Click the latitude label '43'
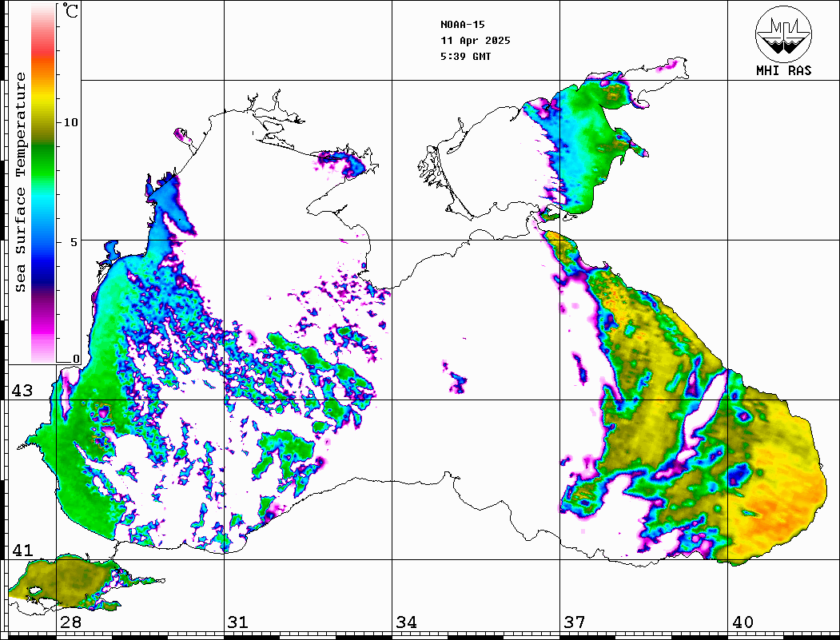 (22, 391)
